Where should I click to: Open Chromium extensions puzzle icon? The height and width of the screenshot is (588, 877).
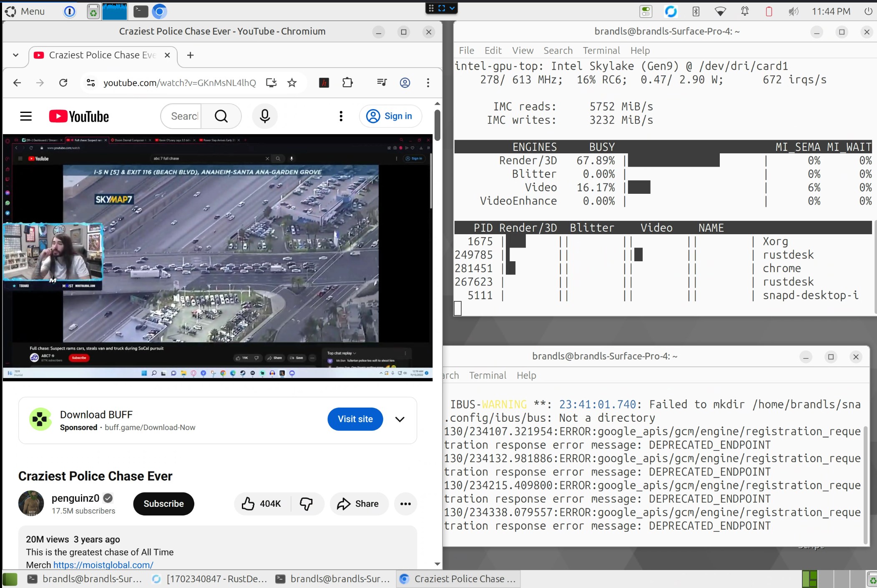tap(347, 83)
